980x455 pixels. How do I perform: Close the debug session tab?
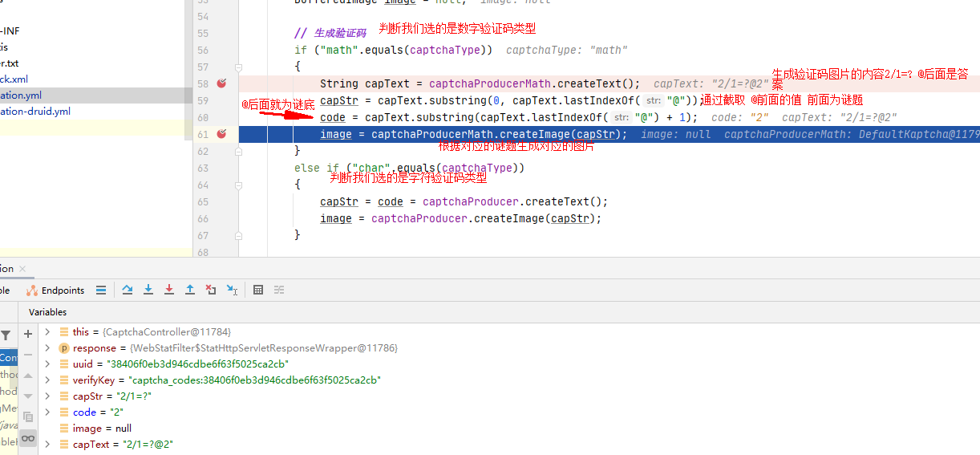click(22, 269)
